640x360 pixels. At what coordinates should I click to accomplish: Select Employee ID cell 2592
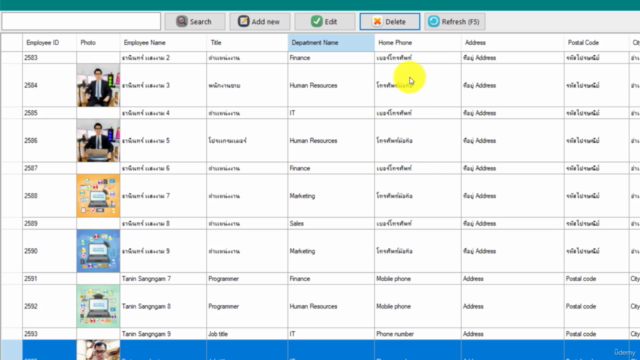49,306
